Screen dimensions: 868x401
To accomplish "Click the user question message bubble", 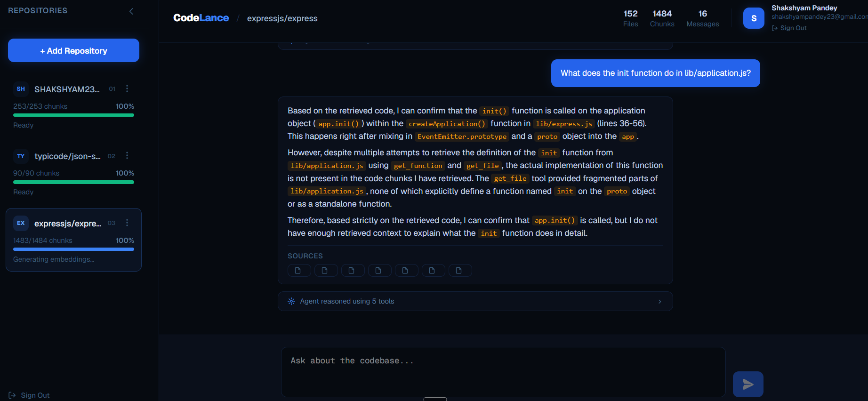I will [x=655, y=73].
